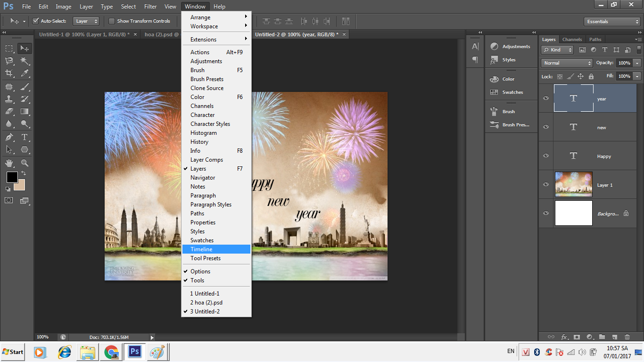644x362 pixels.
Task: Select the Dodge tool
Action: coord(25,124)
